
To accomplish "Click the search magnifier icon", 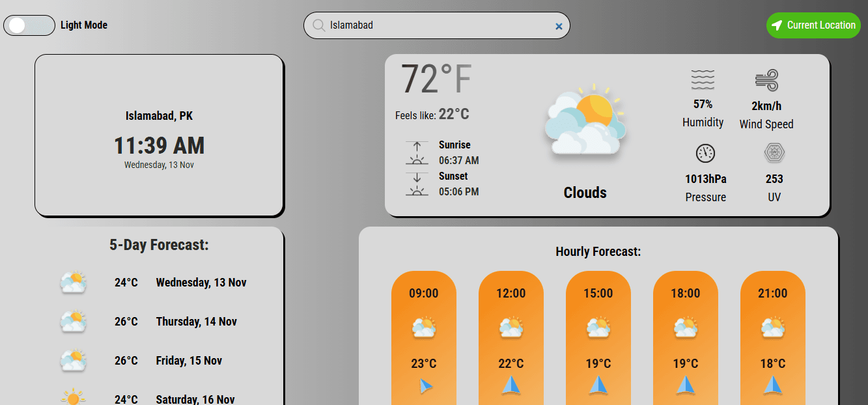I will [319, 25].
